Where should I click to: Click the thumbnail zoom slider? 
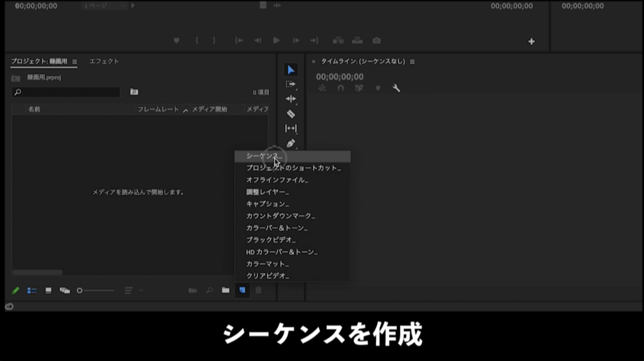pos(96,290)
